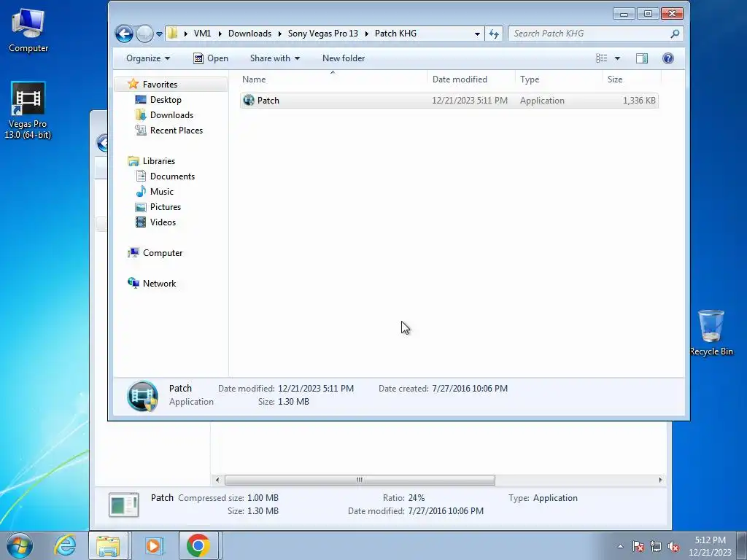Screen dimensions: 747x560
Task: Open the Documents library
Action: pyautogui.click(x=172, y=176)
